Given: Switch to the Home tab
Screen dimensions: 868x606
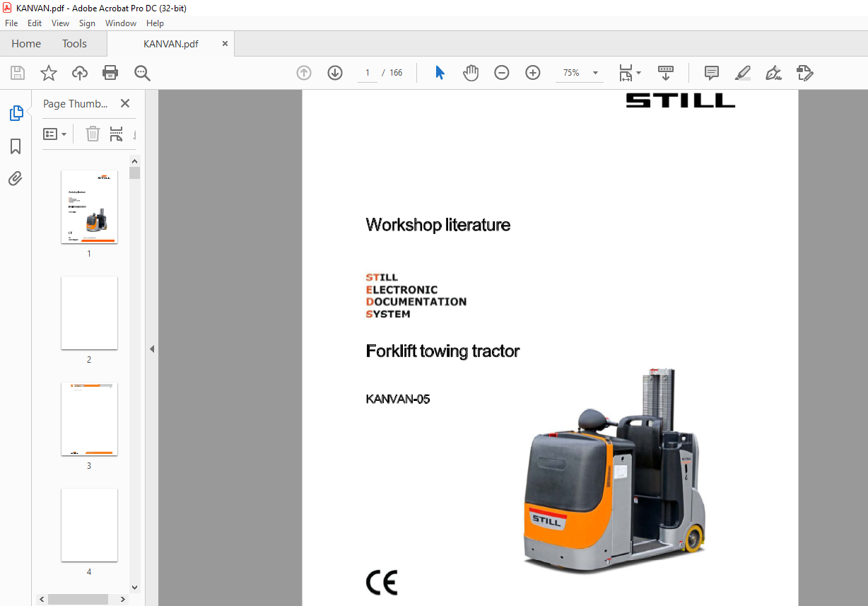Looking at the screenshot, I should [x=26, y=44].
